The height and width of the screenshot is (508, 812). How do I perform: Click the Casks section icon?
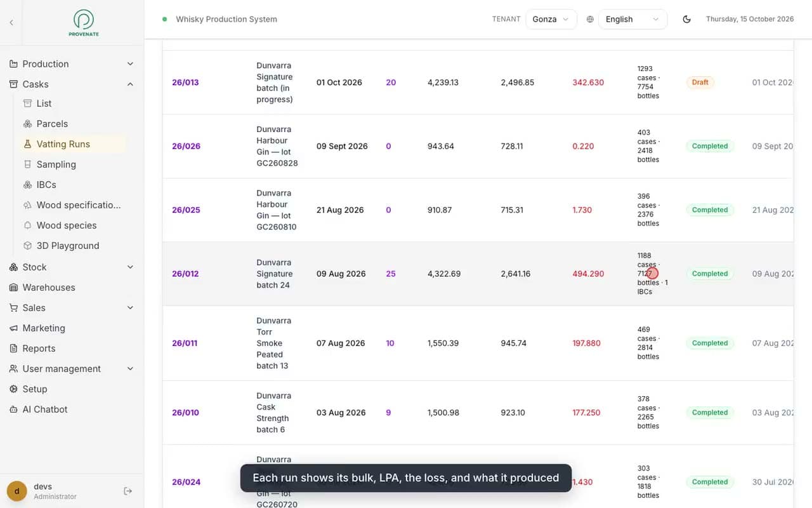tap(13, 84)
